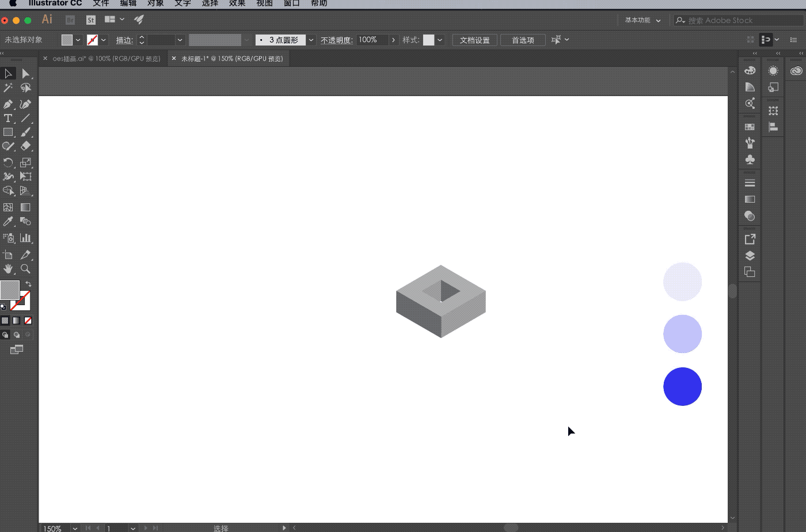The image size is (806, 532).
Task: Open the fill color dropdown arrow
Action: tap(78, 40)
